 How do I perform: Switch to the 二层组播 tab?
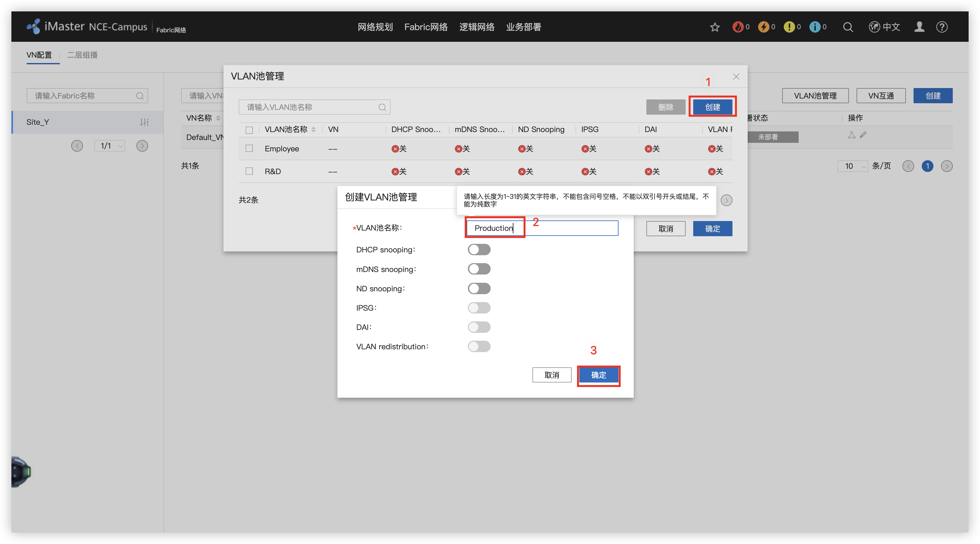click(82, 55)
